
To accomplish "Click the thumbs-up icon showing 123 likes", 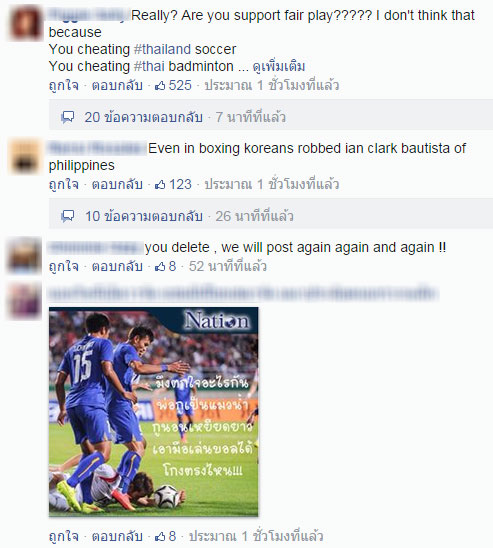I will tap(160, 185).
